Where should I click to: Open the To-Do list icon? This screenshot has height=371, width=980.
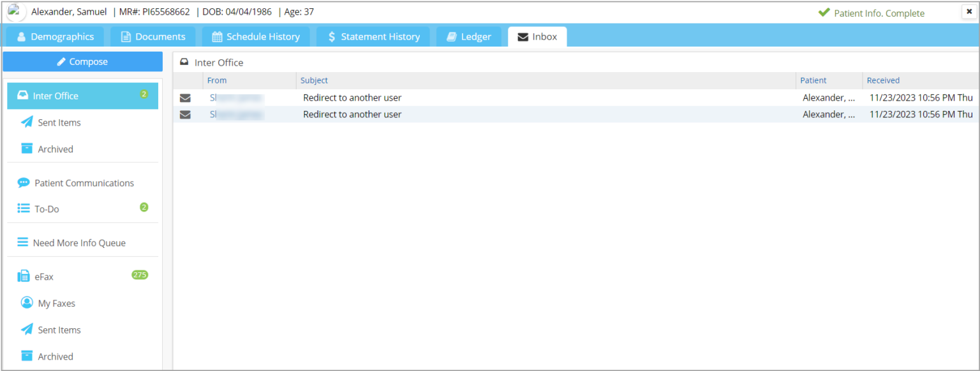(24, 208)
